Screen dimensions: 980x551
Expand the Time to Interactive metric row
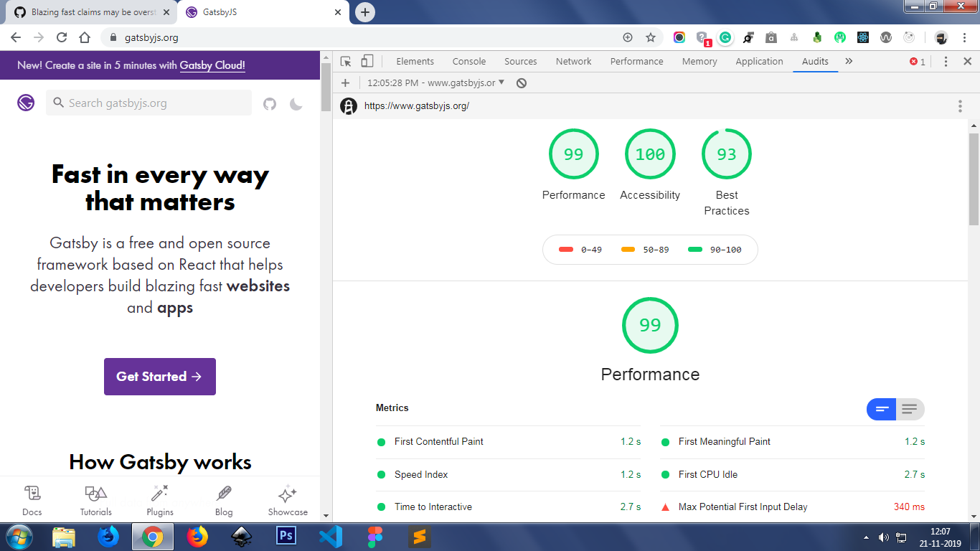509,507
